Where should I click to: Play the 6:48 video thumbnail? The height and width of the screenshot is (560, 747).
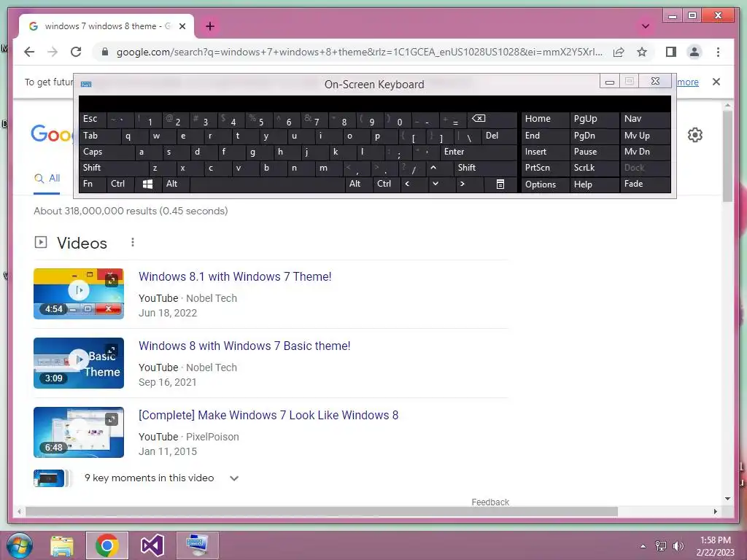[79, 432]
